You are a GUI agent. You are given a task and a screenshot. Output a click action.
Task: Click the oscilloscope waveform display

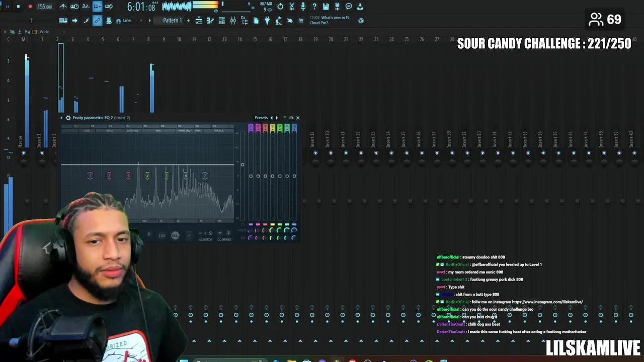(x=177, y=7)
